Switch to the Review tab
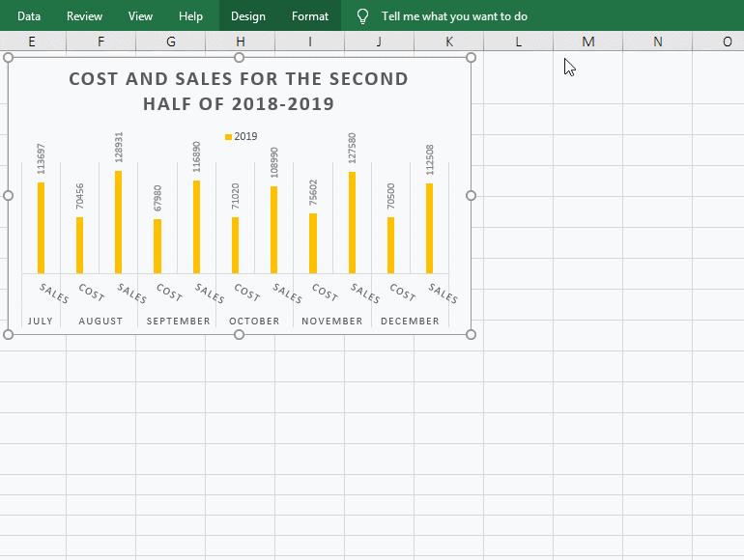 (84, 16)
